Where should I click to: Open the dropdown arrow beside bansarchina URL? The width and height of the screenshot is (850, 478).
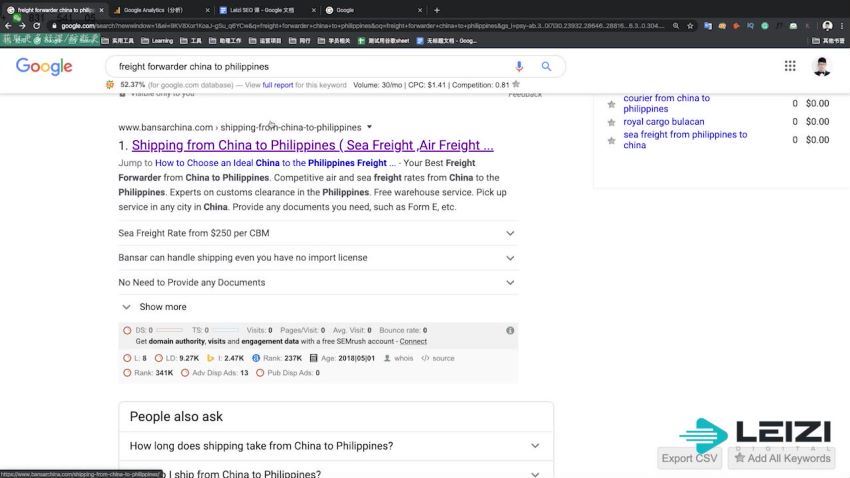coord(369,127)
